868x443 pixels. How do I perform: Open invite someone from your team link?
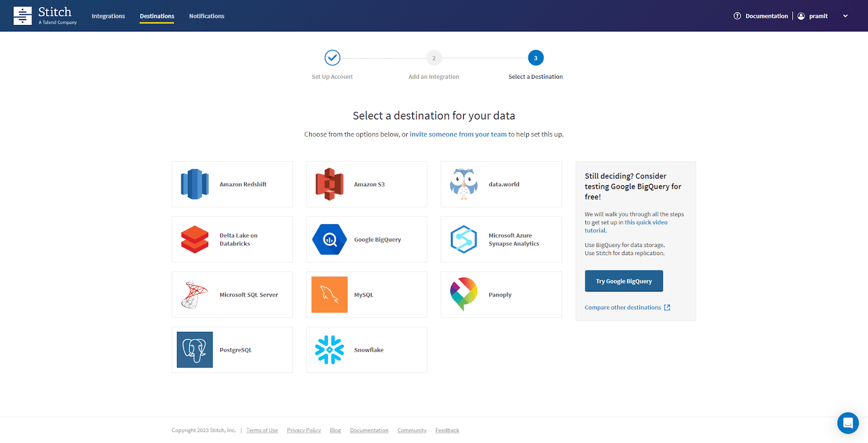coord(458,134)
